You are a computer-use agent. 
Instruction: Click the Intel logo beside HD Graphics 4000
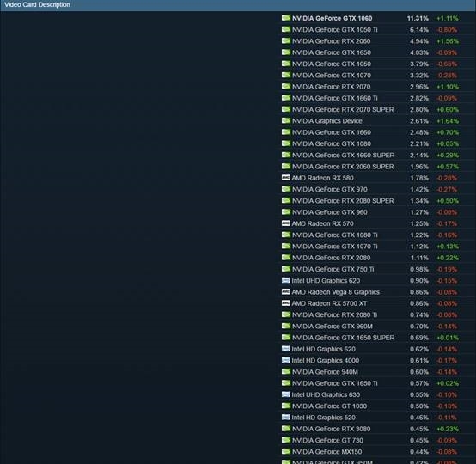pos(285,360)
